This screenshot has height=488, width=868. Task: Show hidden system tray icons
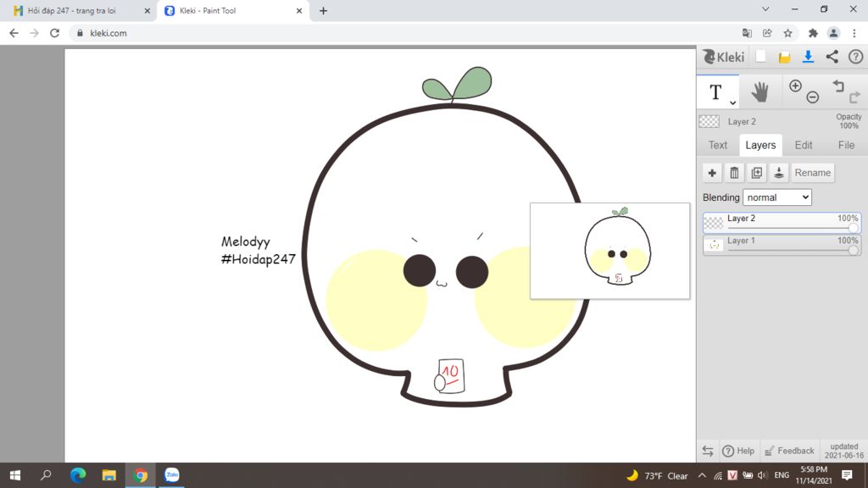click(x=702, y=475)
